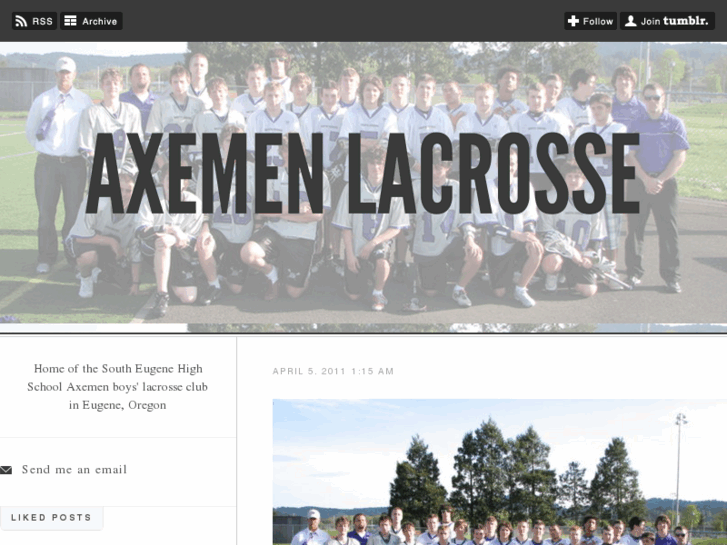Click the header team photo banner

click(364, 187)
